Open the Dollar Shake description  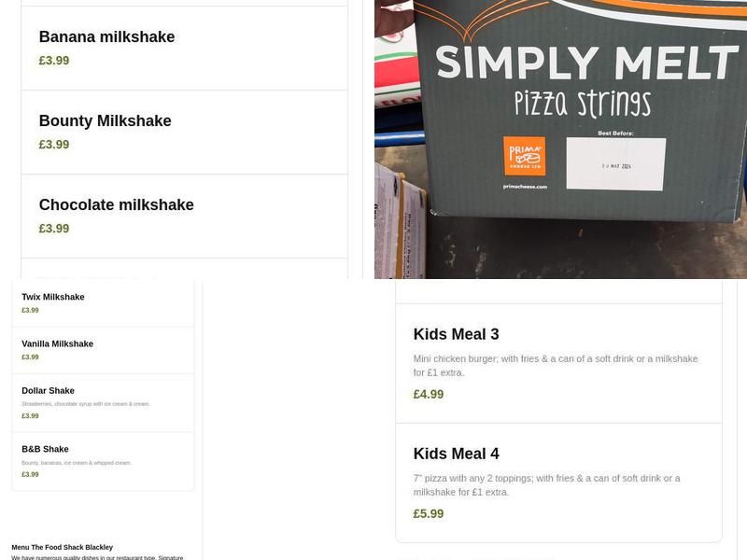click(48, 390)
